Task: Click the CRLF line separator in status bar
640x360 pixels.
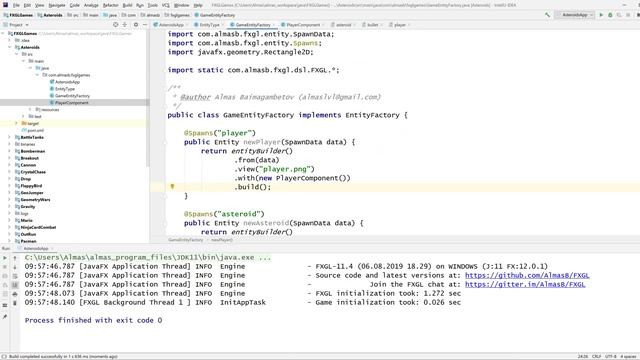Action: 596,357
